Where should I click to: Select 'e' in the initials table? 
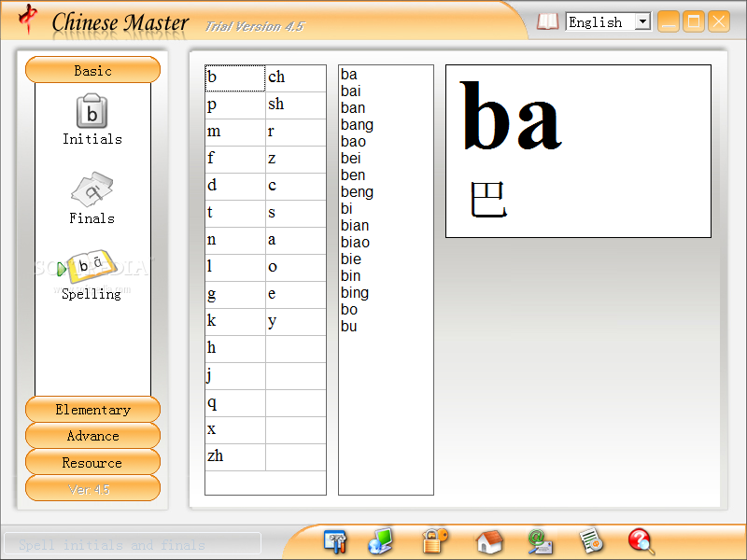pyautogui.click(x=296, y=295)
